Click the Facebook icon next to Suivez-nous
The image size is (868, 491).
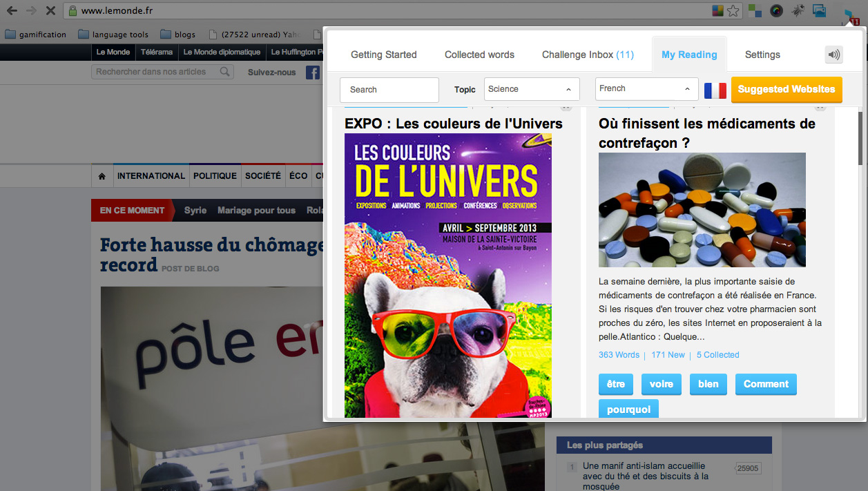(x=313, y=73)
